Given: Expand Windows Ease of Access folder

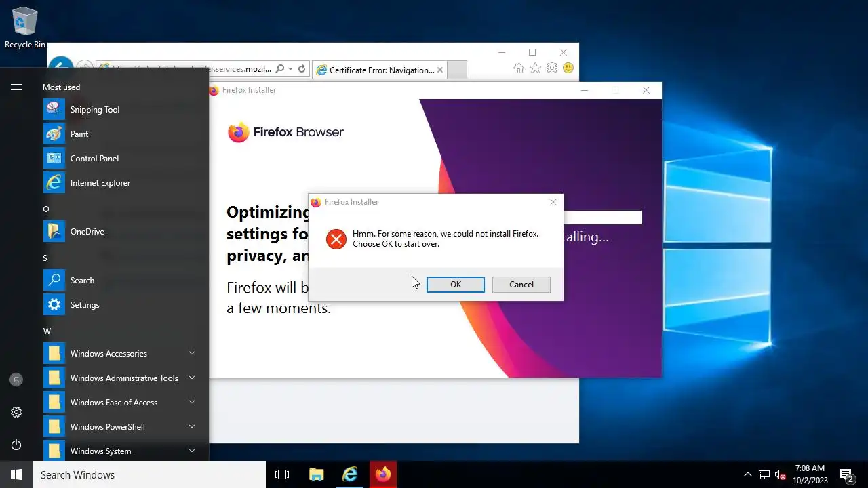Looking at the screenshot, I should pyautogui.click(x=122, y=402).
